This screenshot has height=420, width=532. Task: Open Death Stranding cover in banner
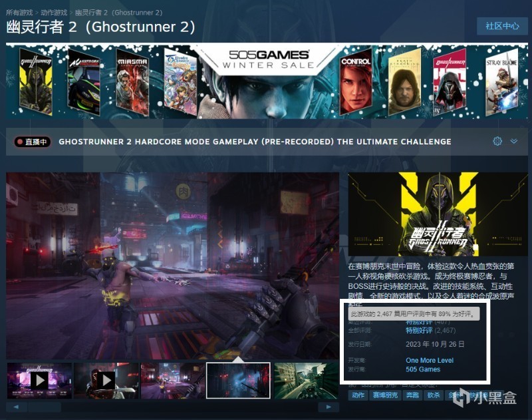pos(404,82)
